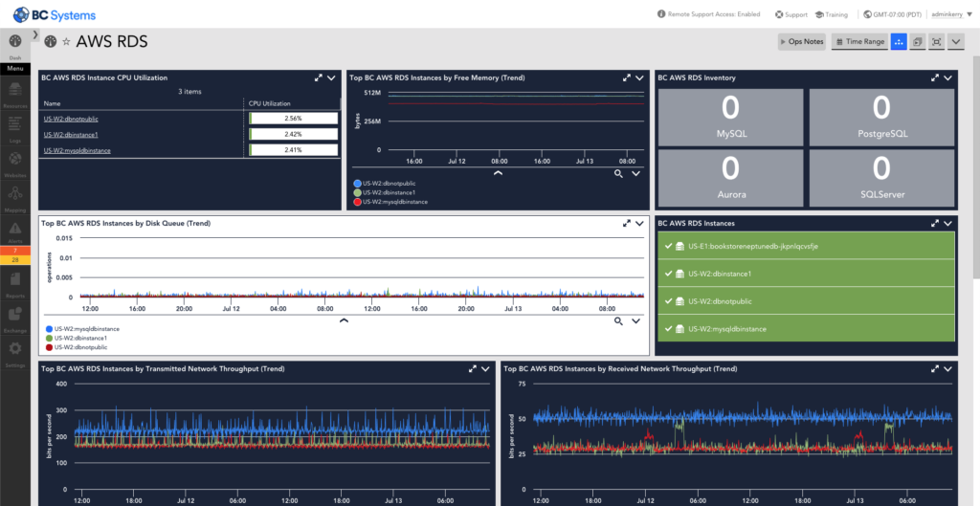Toggle US-W2:dbnotpublic legend in Free Memory chart
The image size is (980, 506).
385,184
